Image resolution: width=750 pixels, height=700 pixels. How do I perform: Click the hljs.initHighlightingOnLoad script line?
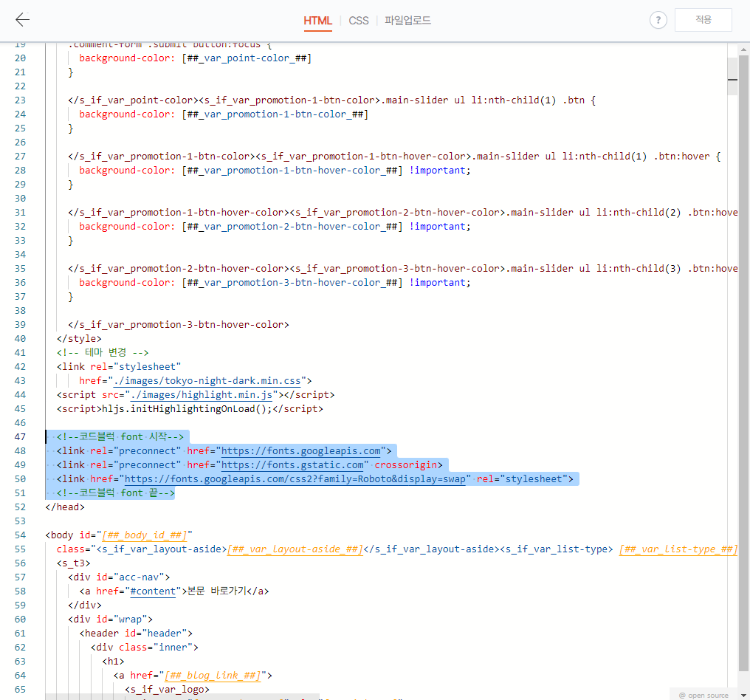pyautogui.click(x=190, y=409)
